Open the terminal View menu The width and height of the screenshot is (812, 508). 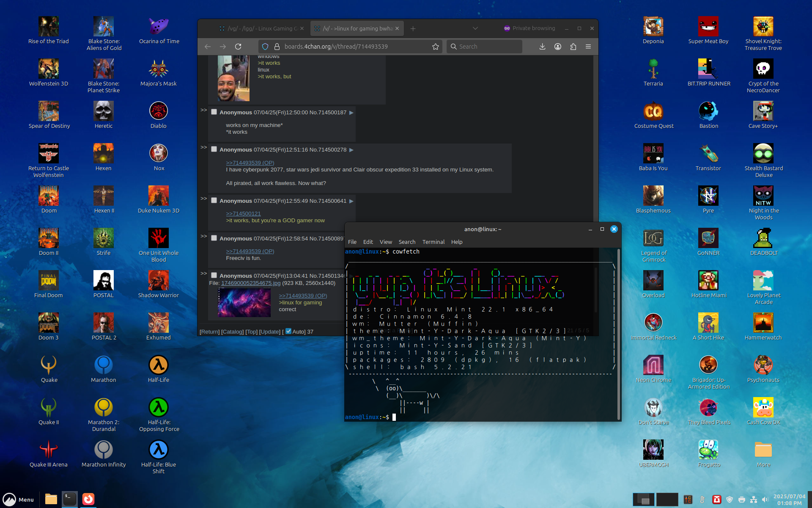(386, 242)
